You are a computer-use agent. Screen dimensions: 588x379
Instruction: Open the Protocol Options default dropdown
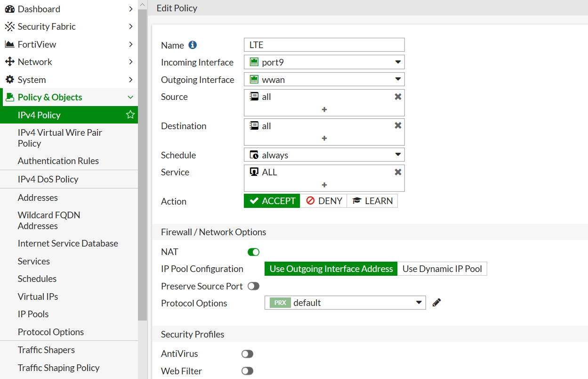click(x=345, y=303)
